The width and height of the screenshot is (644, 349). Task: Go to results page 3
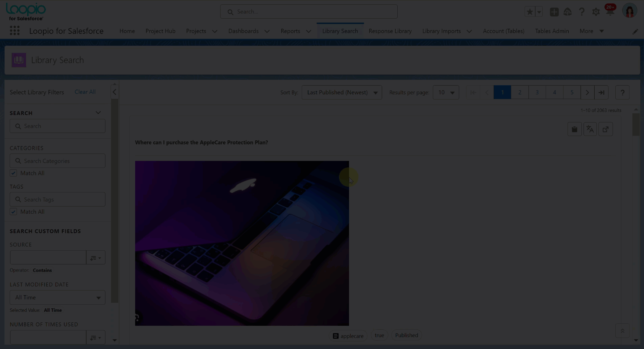coord(537,92)
